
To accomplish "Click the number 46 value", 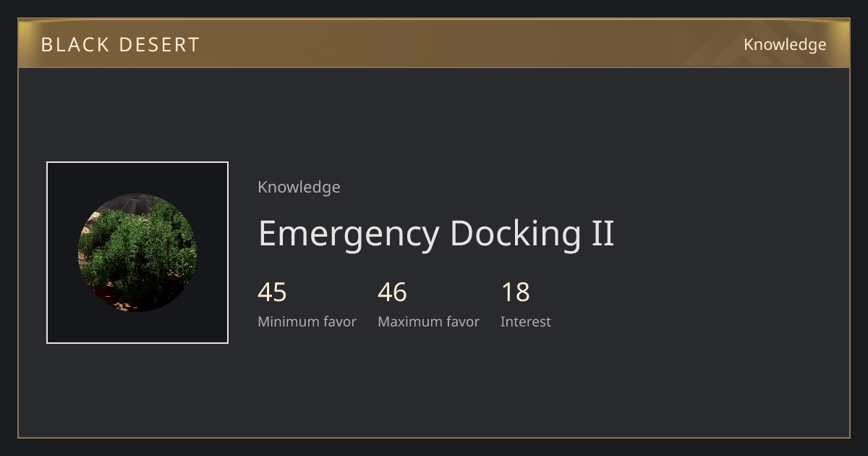I will coord(392,292).
